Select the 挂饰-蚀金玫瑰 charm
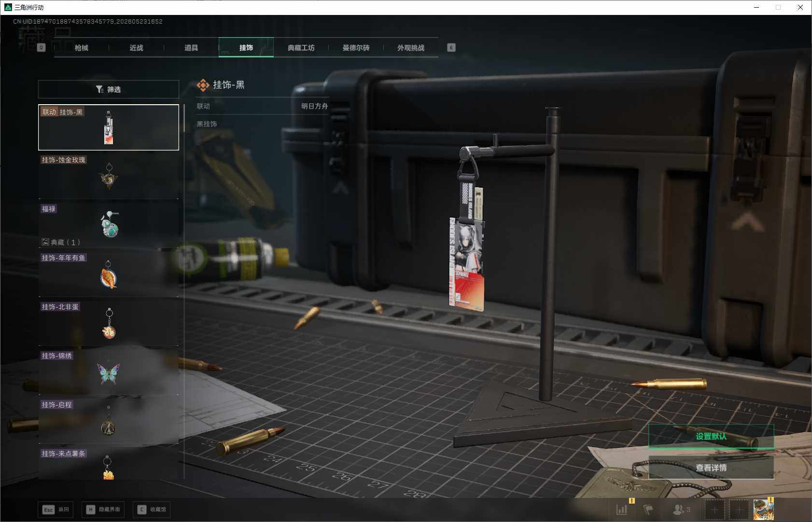This screenshot has width=812, height=522. click(x=109, y=176)
